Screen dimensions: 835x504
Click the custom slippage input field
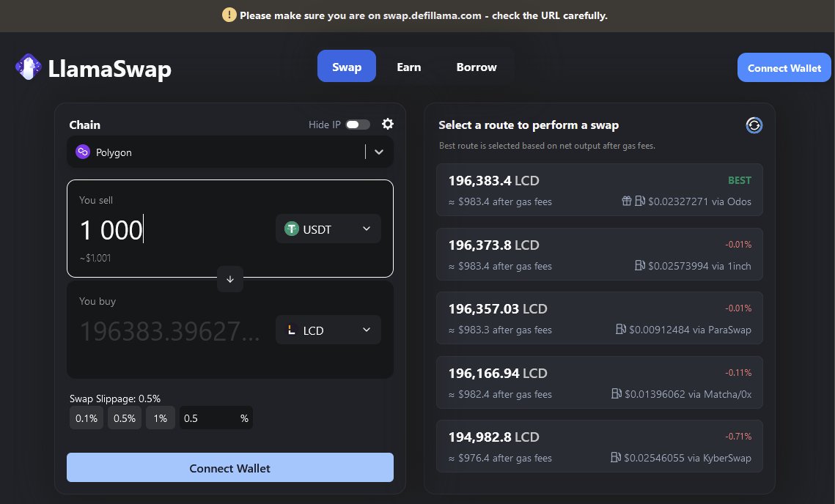pos(216,418)
